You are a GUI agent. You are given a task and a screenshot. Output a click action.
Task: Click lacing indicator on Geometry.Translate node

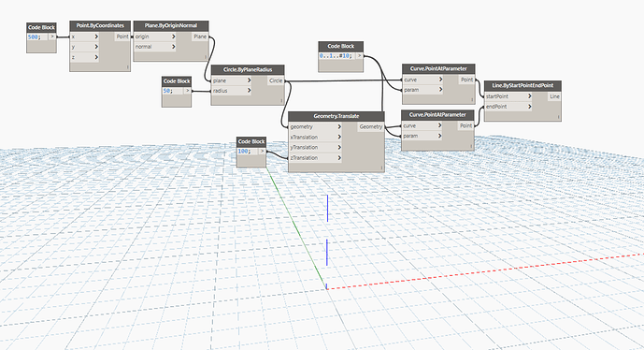[381, 168]
